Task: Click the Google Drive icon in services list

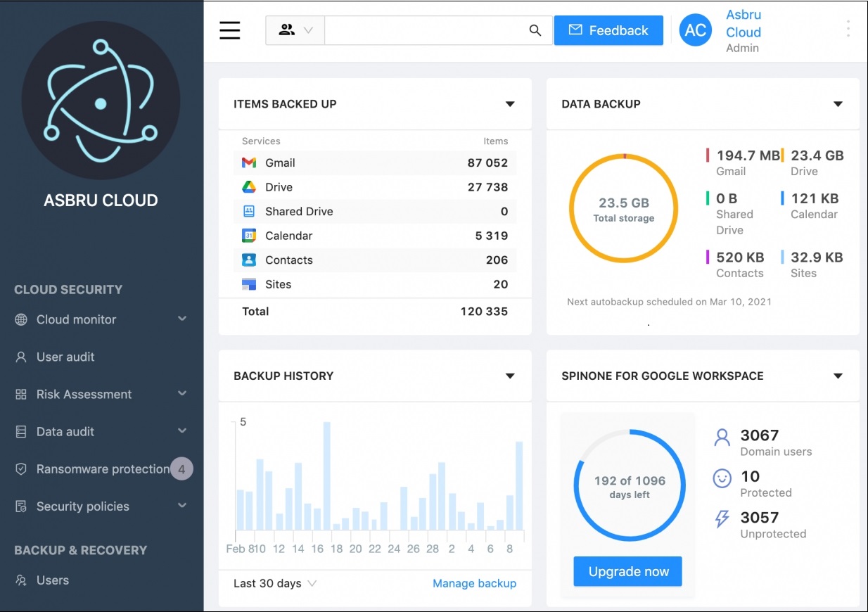Action: click(x=249, y=187)
